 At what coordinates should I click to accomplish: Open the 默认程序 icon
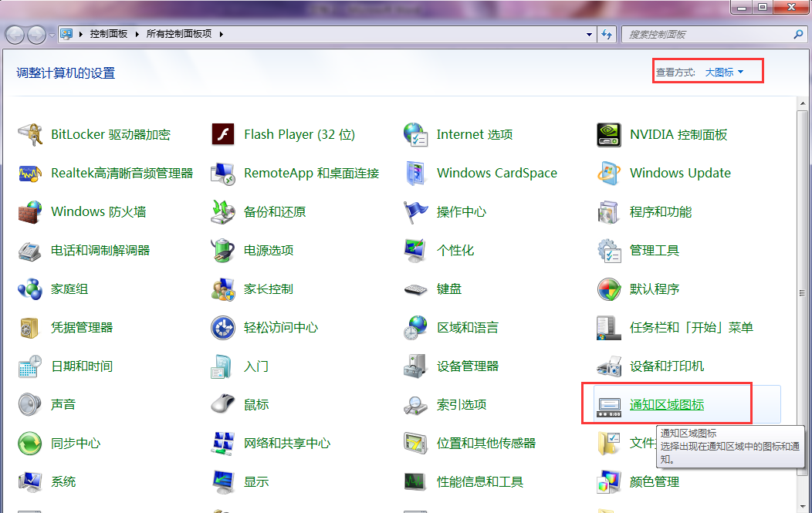608,289
